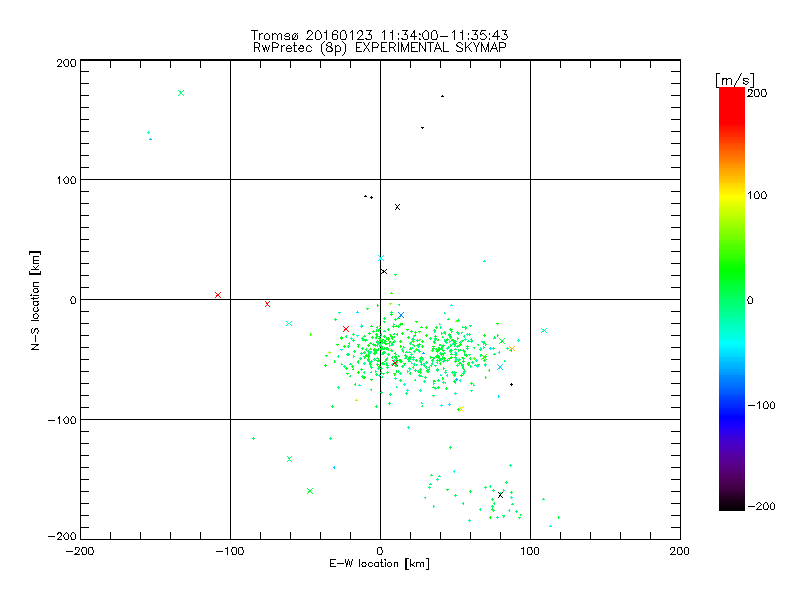The height and width of the screenshot is (600, 800).
Task: Select the cyan X marker east of 100 km
Action: click(544, 331)
